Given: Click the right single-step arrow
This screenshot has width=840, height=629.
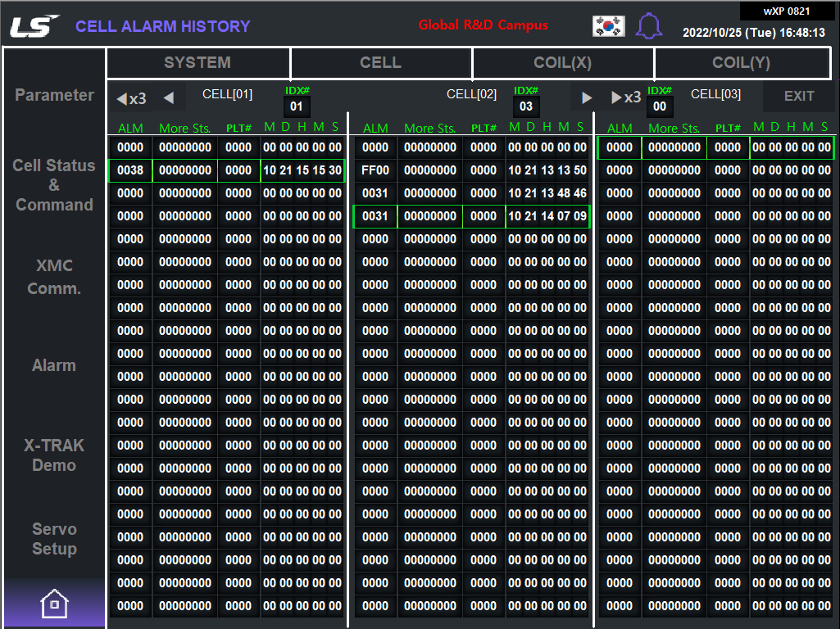Looking at the screenshot, I should click(x=586, y=97).
